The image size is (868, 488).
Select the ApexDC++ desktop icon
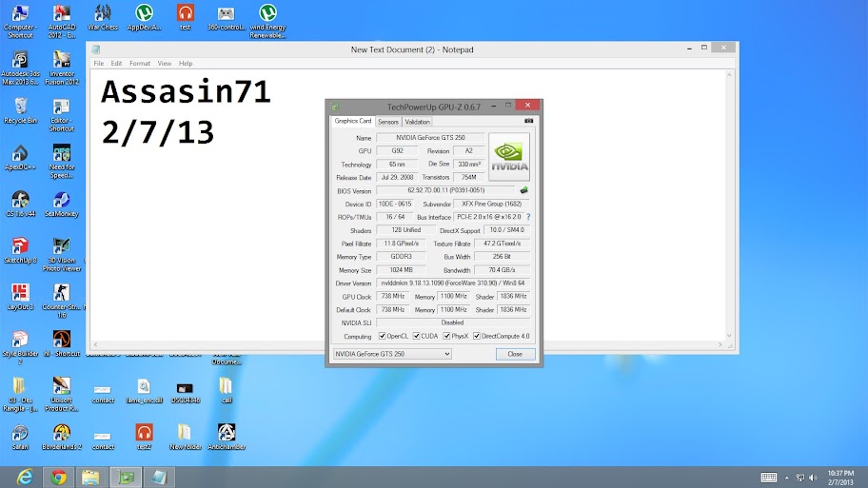tap(21, 158)
